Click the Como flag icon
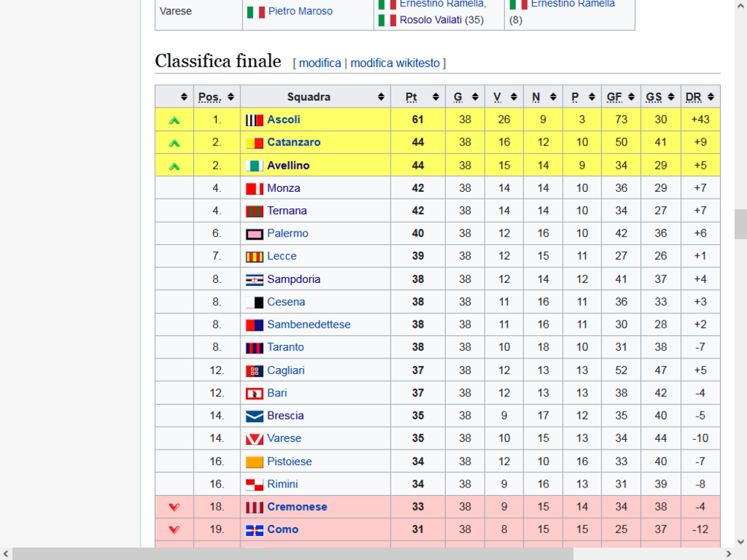 click(255, 530)
